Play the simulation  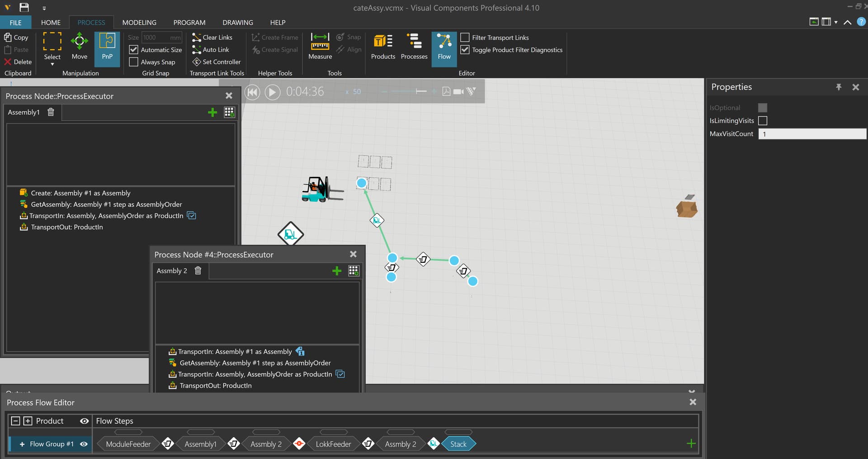pyautogui.click(x=272, y=92)
